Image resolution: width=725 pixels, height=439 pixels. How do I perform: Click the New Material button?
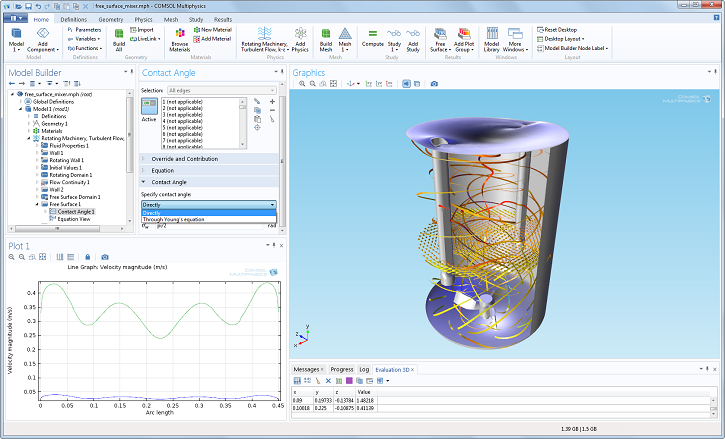212,30
